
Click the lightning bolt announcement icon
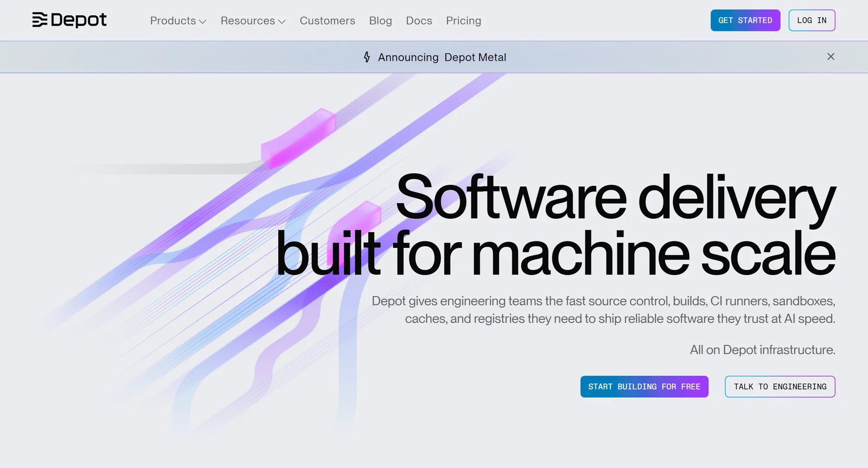tap(367, 57)
